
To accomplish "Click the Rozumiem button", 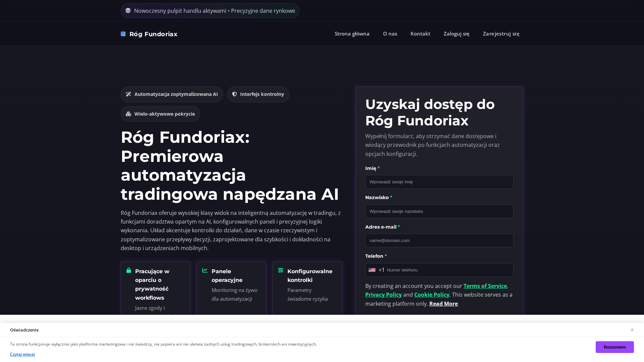I will pyautogui.click(x=615, y=347).
